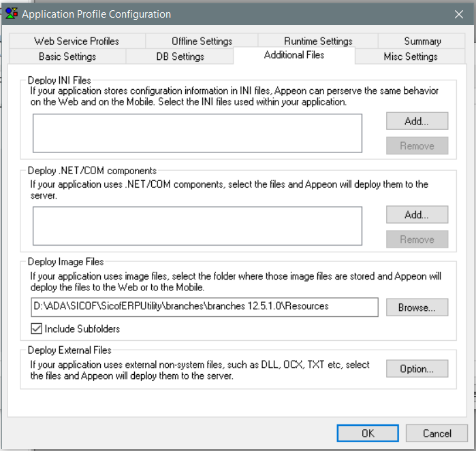Click Remove button under Deploy INI Files
Viewport: 476px width, 451px height.
(417, 146)
